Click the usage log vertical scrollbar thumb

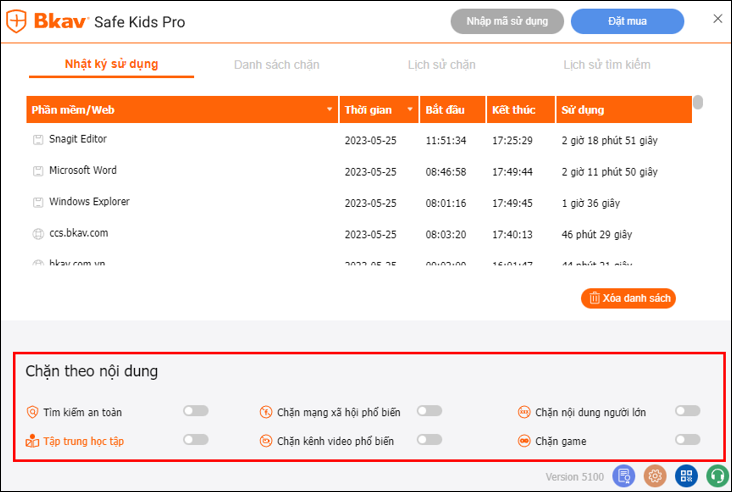pos(698,102)
